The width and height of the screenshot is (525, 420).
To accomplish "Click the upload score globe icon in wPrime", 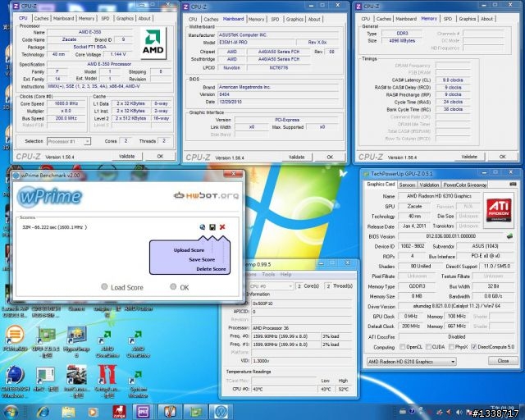I will [x=203, y=227].
